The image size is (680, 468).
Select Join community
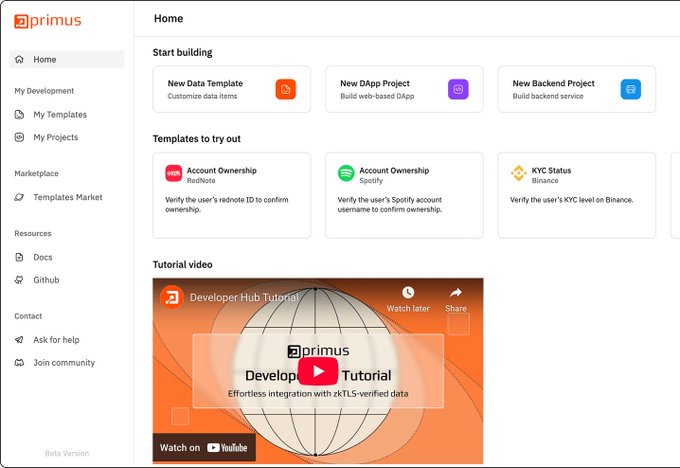64,363
